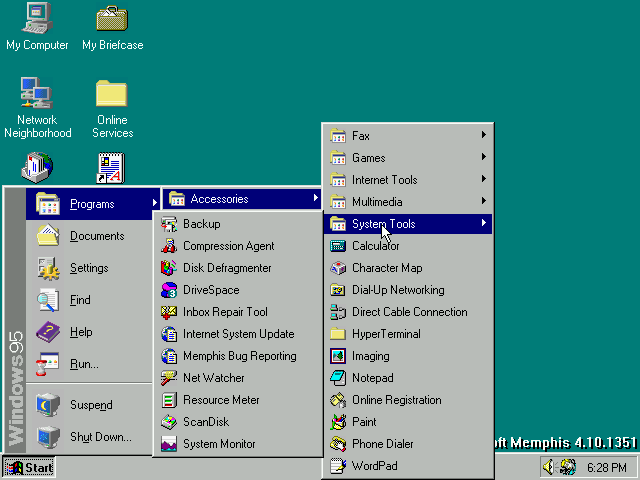Click the Run... window icon
Image resolution: width=640 pixels, height=480 pixels.
[48, 364]
